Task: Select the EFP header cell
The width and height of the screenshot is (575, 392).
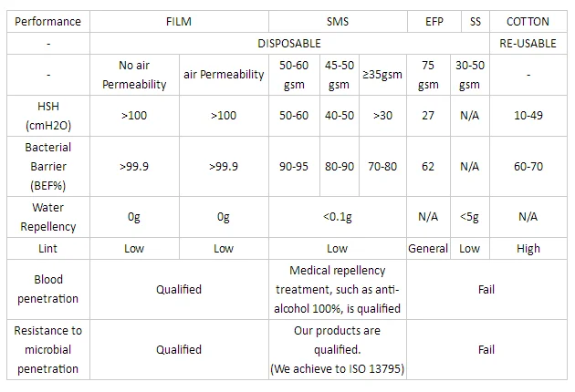Action: pos(434,21)
